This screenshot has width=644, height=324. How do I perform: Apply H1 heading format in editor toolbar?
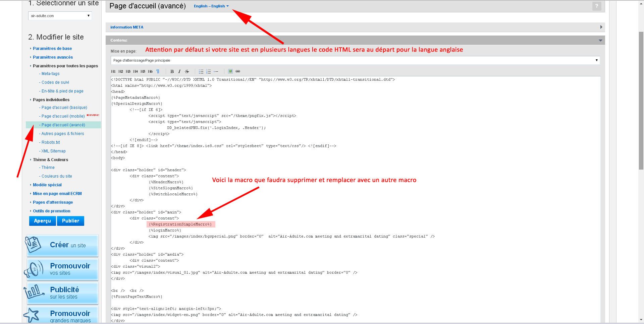tap(113, 71)
